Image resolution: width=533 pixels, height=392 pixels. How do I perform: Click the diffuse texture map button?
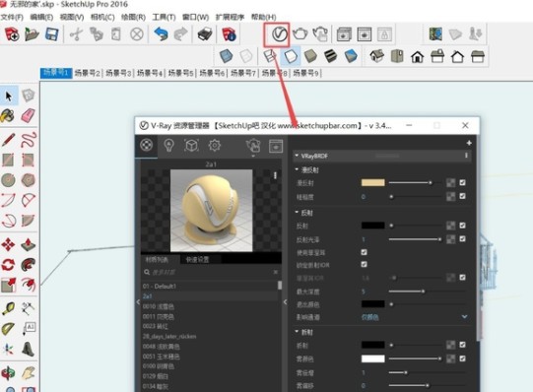click(451, 183)
